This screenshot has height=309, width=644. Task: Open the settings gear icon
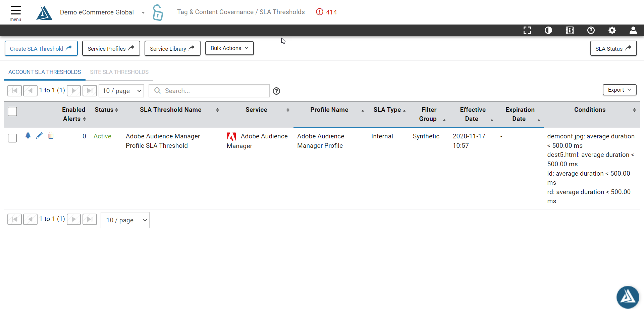coord(612,30)
